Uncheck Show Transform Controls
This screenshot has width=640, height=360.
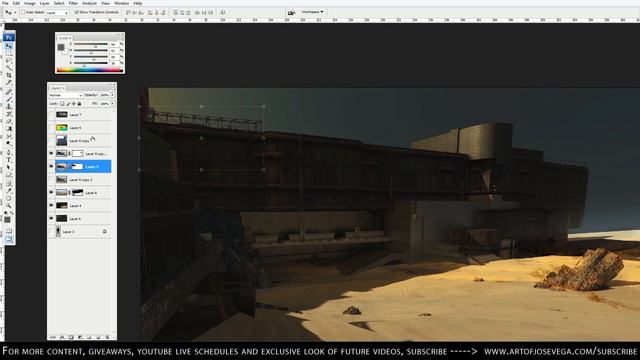[76, 12]
